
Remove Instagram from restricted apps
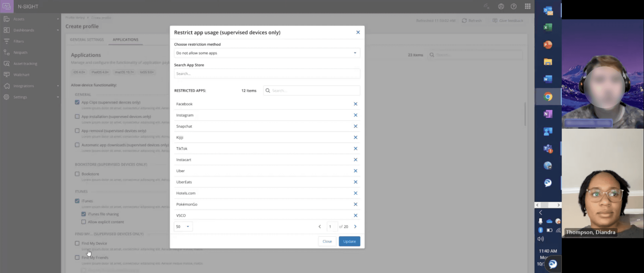point(355,115)
